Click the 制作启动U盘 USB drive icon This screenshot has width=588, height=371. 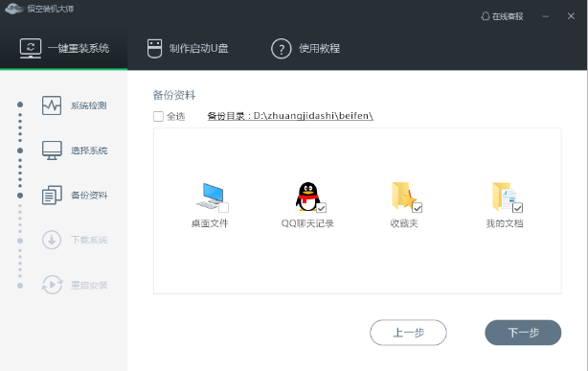tap(154, 49)
